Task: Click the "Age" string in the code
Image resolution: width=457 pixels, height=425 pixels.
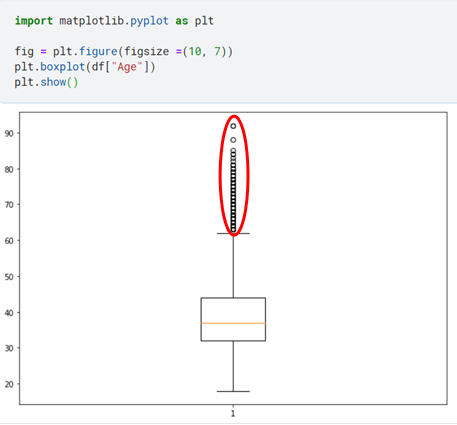Action: pos(127,67)
